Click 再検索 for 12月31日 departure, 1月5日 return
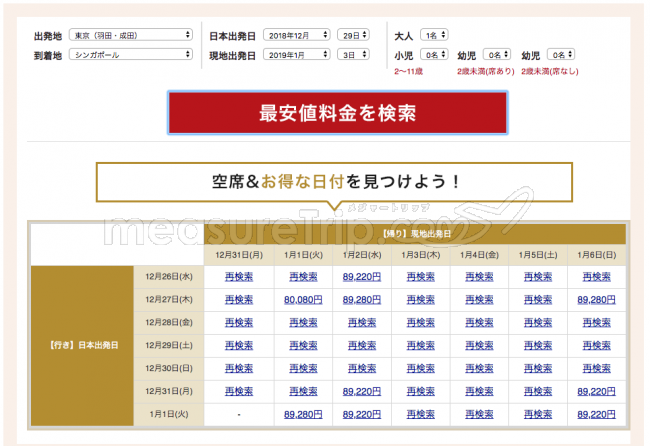 (x=538, y=391)
